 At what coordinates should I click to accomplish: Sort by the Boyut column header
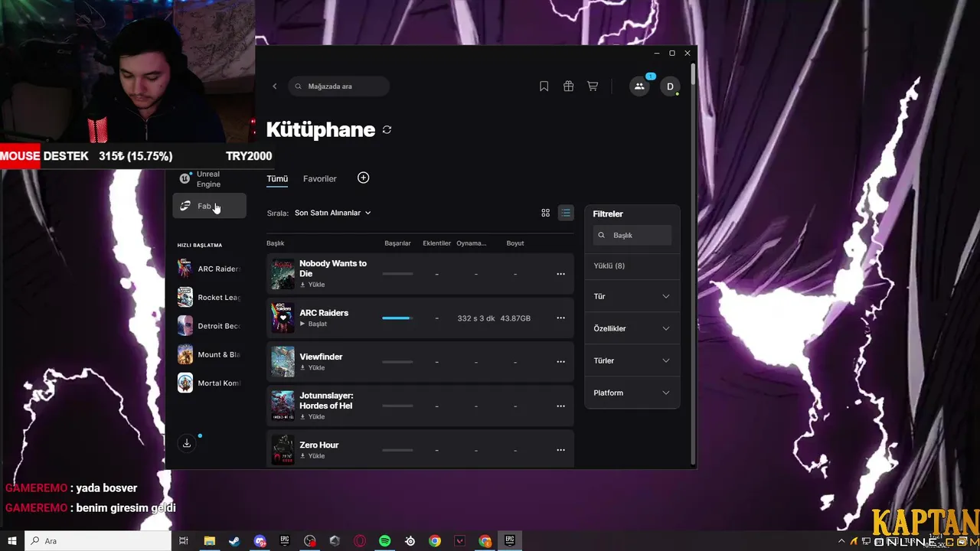515,243
